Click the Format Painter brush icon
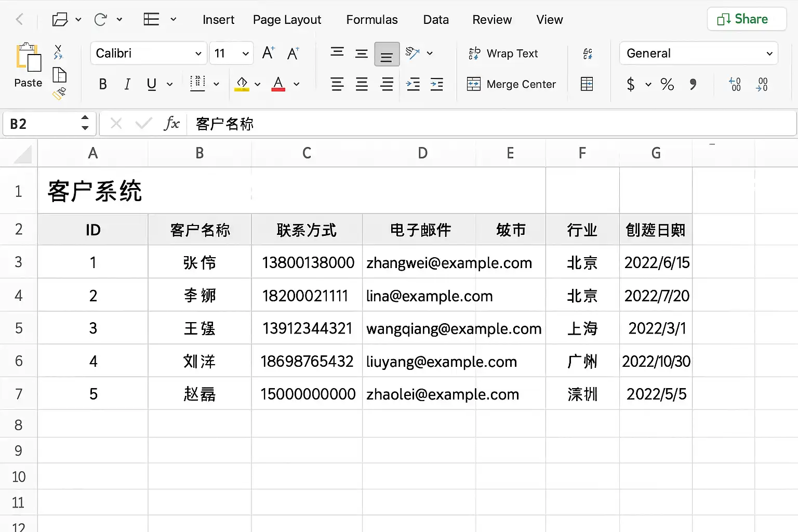798x532 pixels. (59, 94)
